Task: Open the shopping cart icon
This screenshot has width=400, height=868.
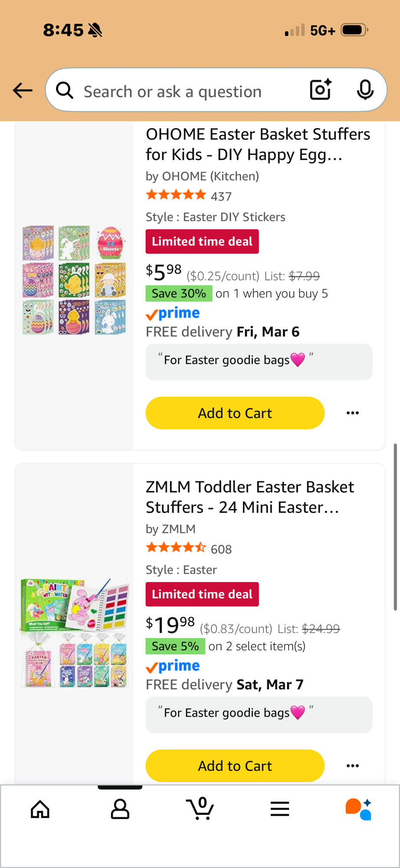Action: coord(200,809)
